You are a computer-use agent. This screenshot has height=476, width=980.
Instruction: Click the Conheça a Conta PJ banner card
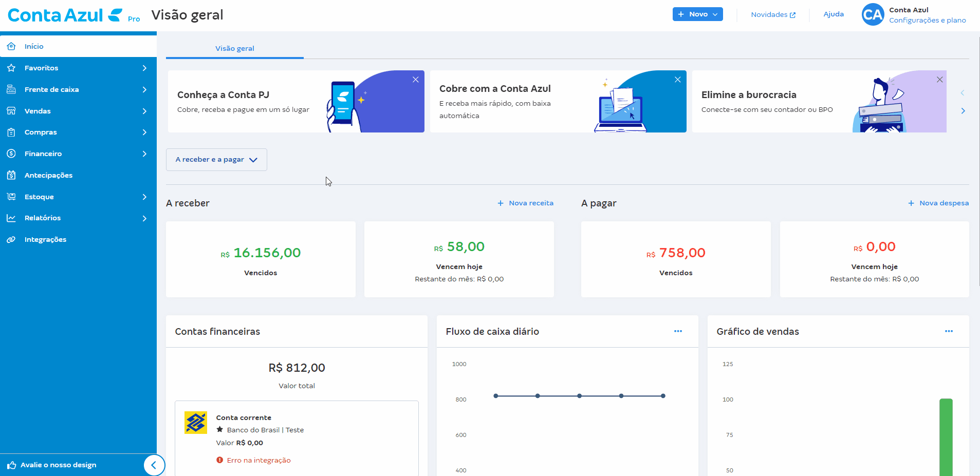click(296, 102)
